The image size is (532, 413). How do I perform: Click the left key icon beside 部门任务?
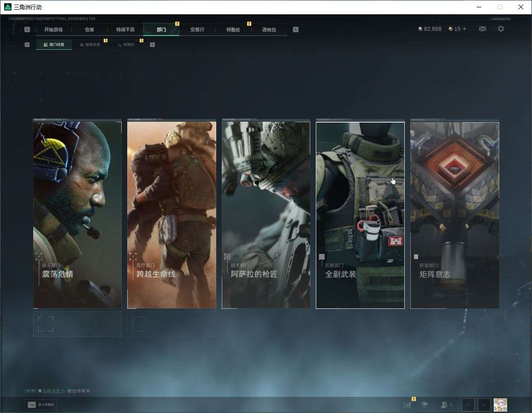[27, 44]
